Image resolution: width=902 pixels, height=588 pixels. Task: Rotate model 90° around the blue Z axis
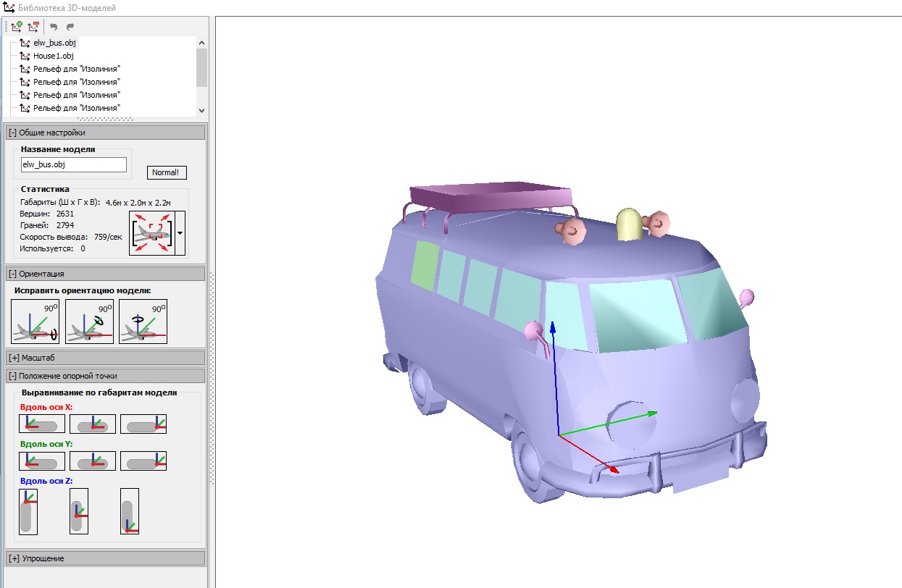(x=143, y=321)
